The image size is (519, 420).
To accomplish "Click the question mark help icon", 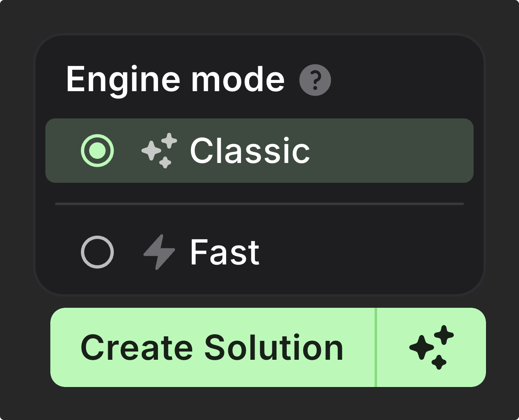I will point(315,81).
